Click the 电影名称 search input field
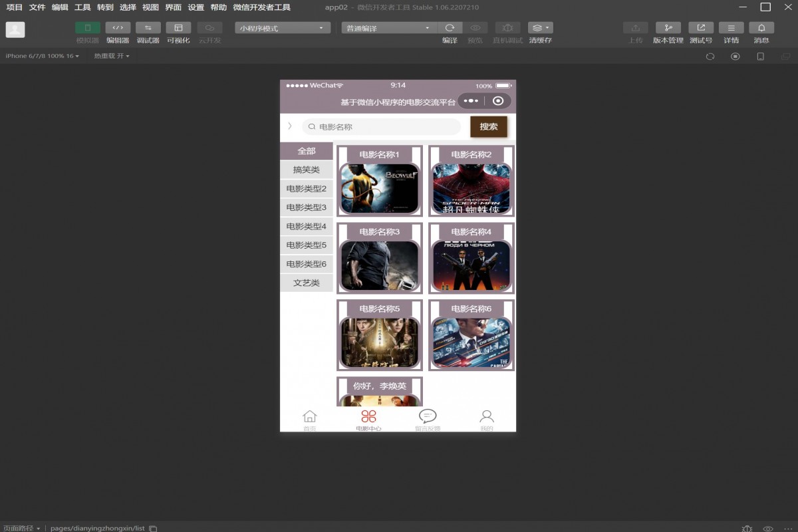The height and width of the screenshot is (532, 798). (x=386, y=127)
